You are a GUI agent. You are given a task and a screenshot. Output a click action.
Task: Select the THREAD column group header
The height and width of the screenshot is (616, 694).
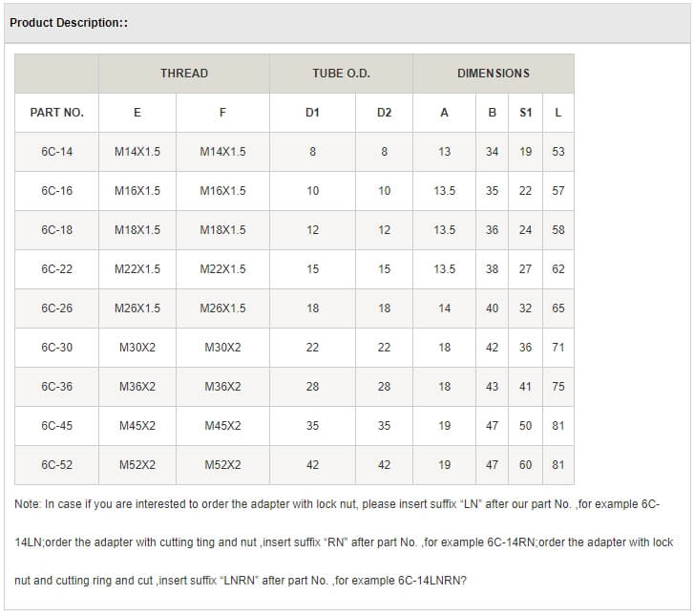pyautogui.click(x=183, y=74)
